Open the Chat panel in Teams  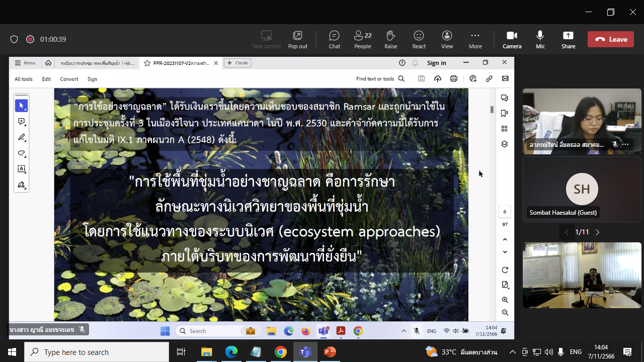pos(334,39)
